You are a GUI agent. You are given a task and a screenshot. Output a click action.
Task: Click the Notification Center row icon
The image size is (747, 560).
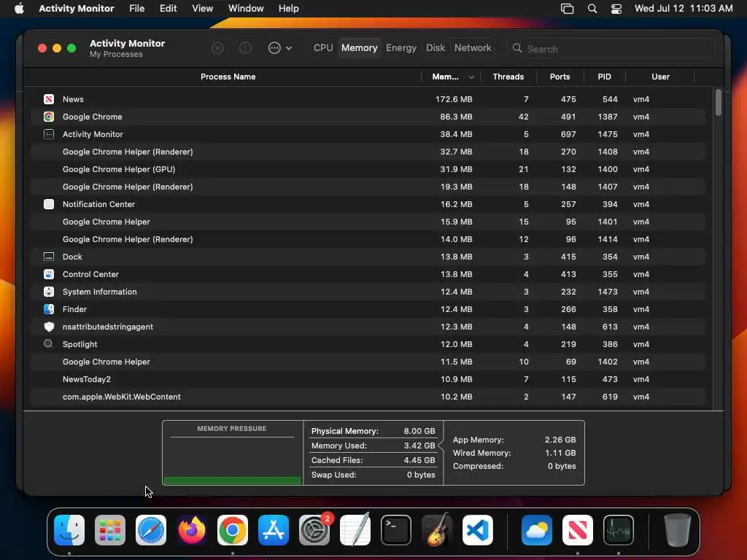[49, 204]
